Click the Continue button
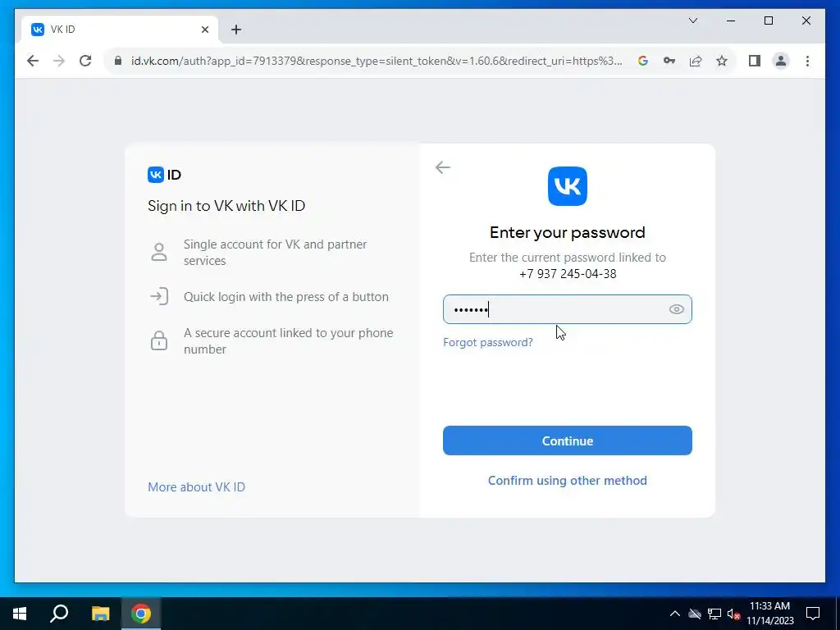This screenshot has height=630, width=840. pos(568,441)
